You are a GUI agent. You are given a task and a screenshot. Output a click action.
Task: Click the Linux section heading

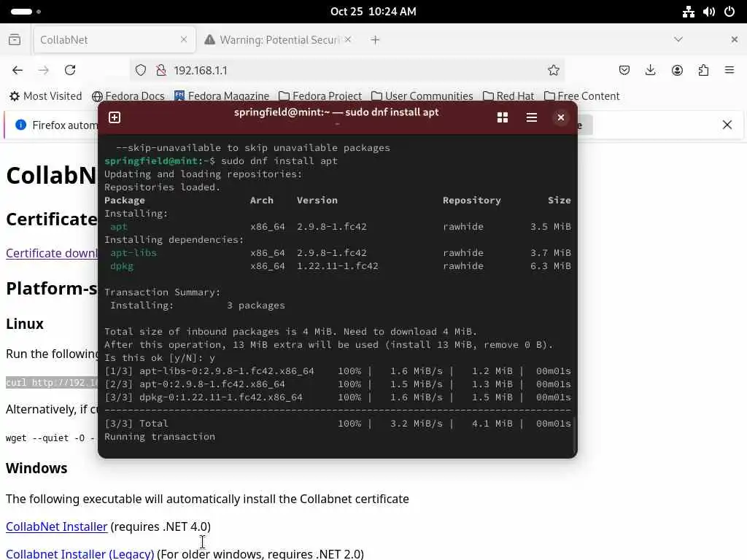click(25, 324)
